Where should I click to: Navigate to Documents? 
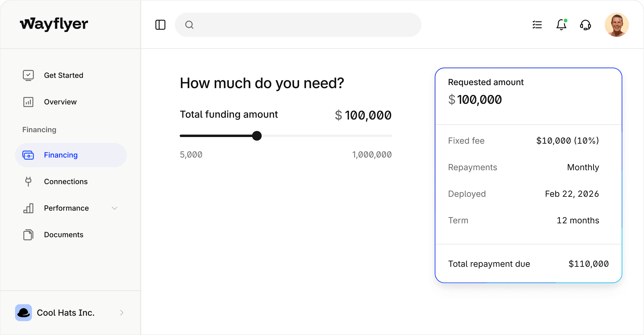point(64,235)
